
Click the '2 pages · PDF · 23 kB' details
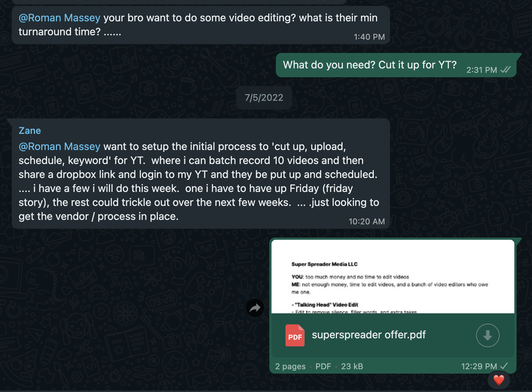(x=319, y=366)
